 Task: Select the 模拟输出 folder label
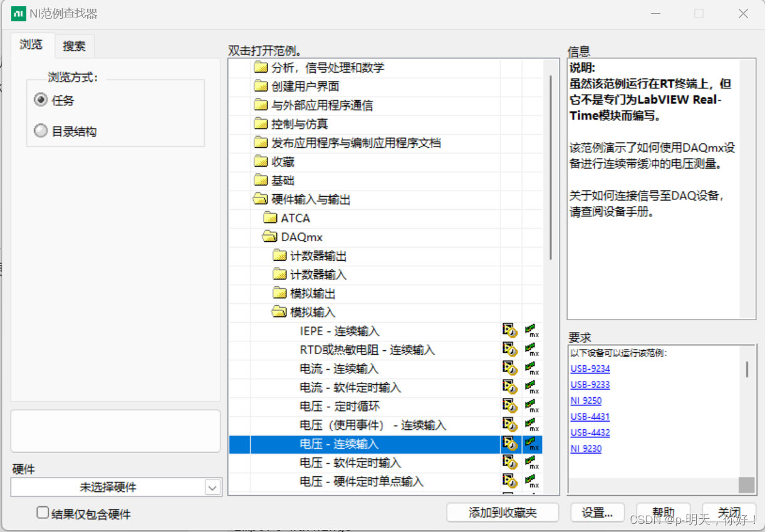[313, 293]
